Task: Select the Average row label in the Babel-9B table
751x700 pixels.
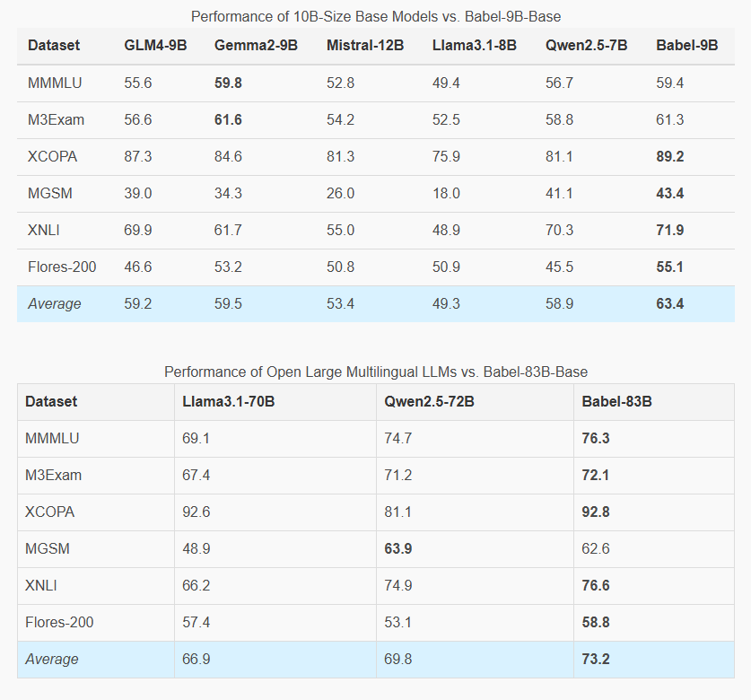Action: tap(55, 303)
